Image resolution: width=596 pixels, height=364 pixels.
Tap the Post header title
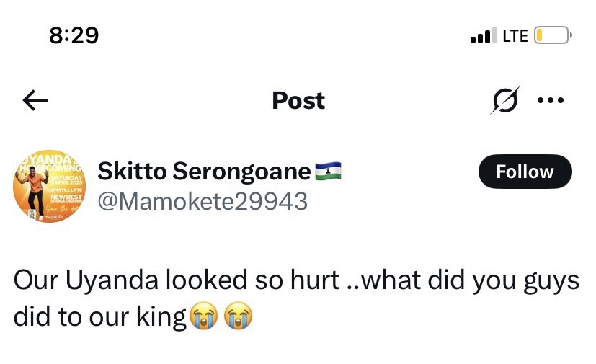tap(298, 100)
